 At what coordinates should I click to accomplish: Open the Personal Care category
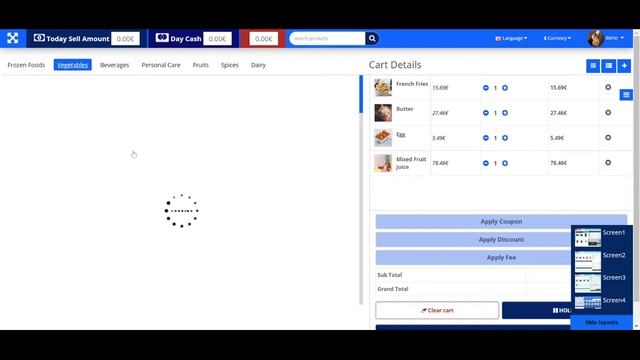pos(161,65)
